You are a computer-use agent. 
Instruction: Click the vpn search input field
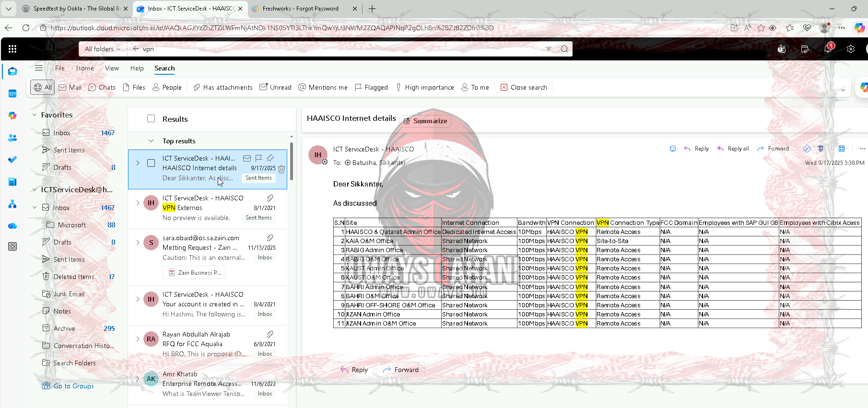tap(340, 49)
